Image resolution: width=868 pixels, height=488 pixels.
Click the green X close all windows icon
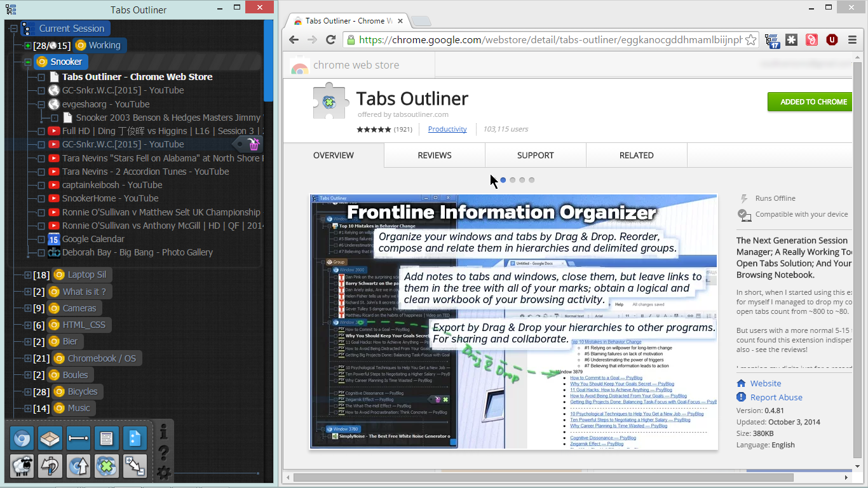tap(107, 466)
